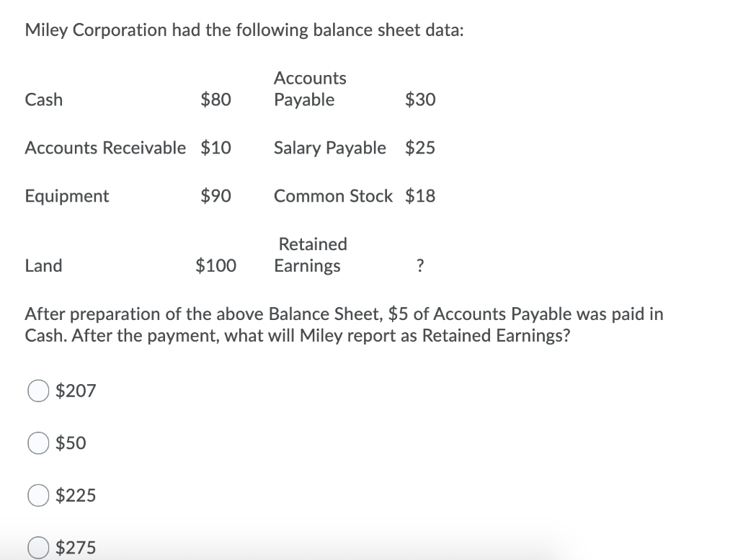Click the $225 answer label text

[76, 495]
